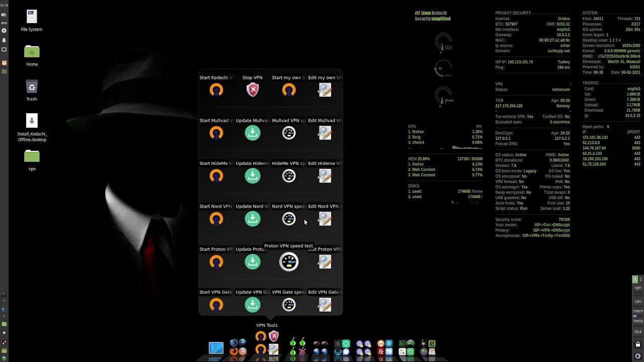Run Nord VPN speed test

(x=289, y=219)
